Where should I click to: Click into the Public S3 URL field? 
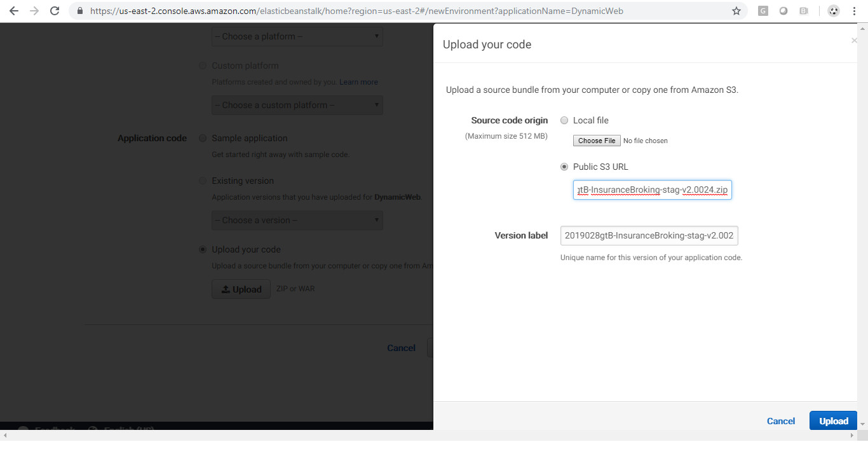[x=652, y=190]
